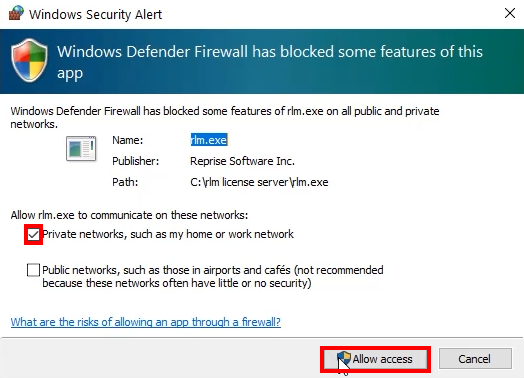Click the path text C:\rlm license server\rlm.exe

point(259,182)
